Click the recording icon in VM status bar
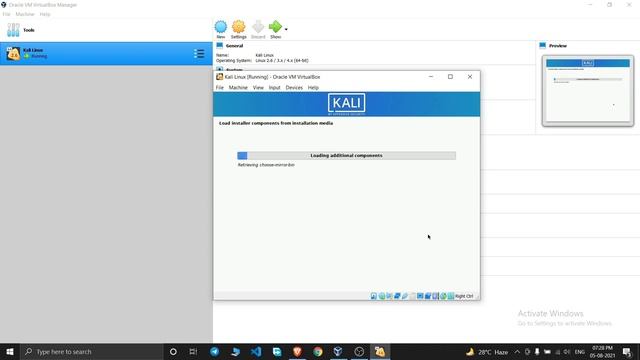This screenshot has height=360, width=640. [x=428, y=296]
